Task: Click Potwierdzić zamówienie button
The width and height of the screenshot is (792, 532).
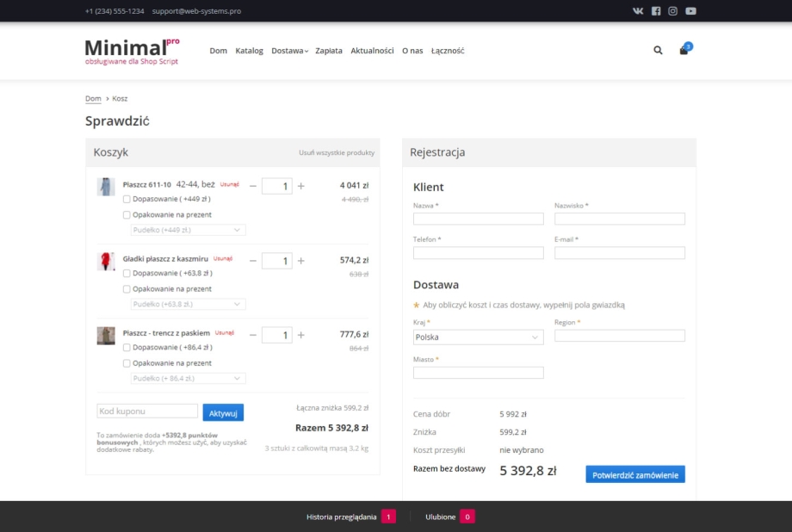Action: pyautogui.click(x=635, y=474)
